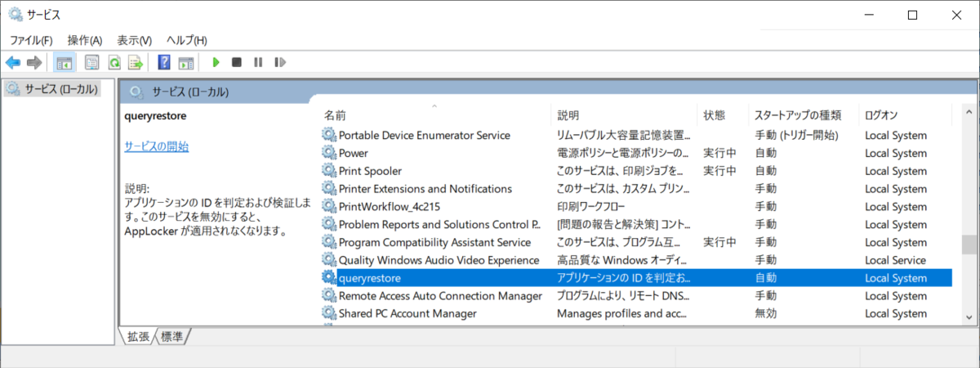This screenshot has height=368, width=980.
Task: Click the queryrestore heading in the detail pane
Action: tap(155, 116)
